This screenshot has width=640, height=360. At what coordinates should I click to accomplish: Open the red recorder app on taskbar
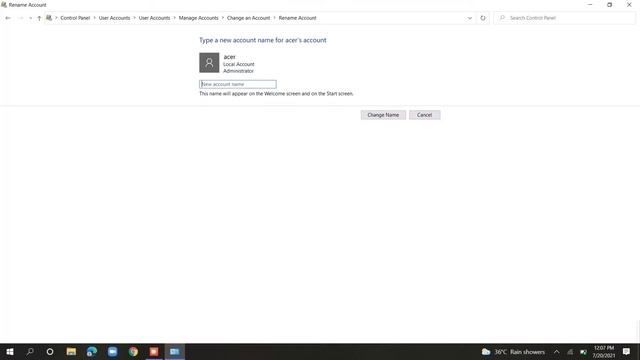[154, 351]
